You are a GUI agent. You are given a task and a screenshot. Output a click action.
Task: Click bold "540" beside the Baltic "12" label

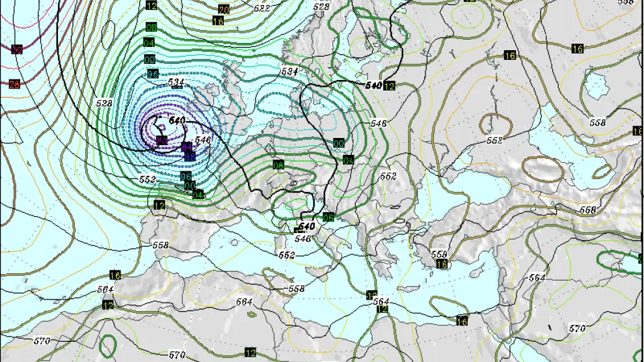click(373, 85)
